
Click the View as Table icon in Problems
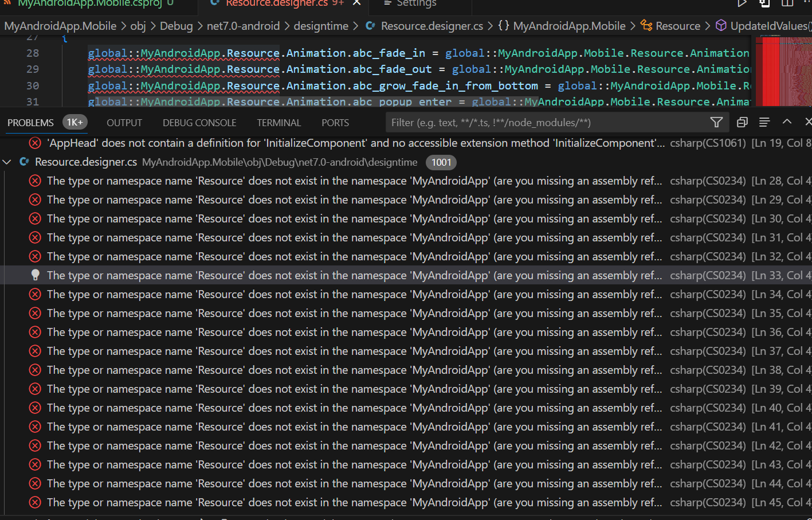742,122
